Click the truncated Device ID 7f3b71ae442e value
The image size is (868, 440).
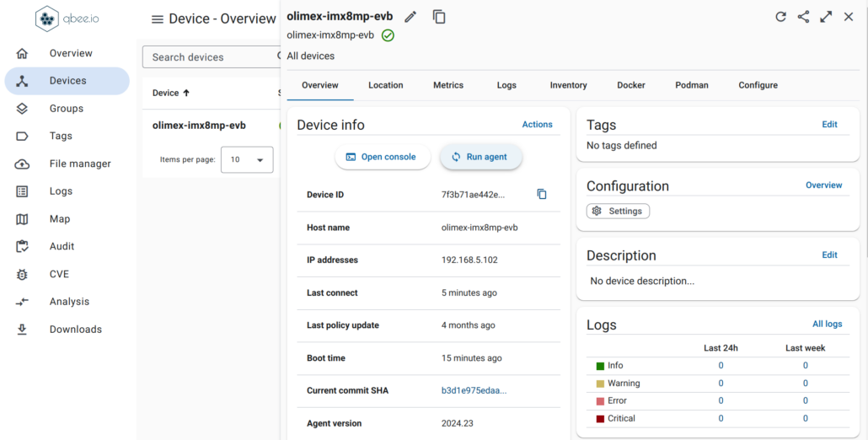coord(474,195)
